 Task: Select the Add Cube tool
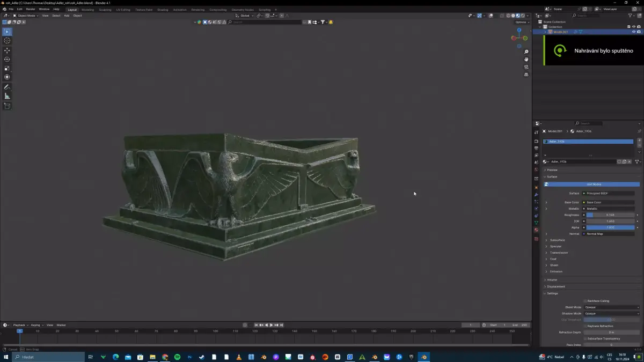pyautogui.click(x=7, y=106)
